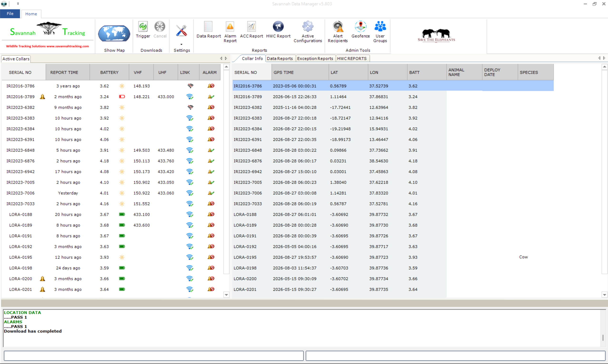Viewport: 608px width, 364px height.
Task: Switch to the Data Reports tab
Action: tap(280, 58)
